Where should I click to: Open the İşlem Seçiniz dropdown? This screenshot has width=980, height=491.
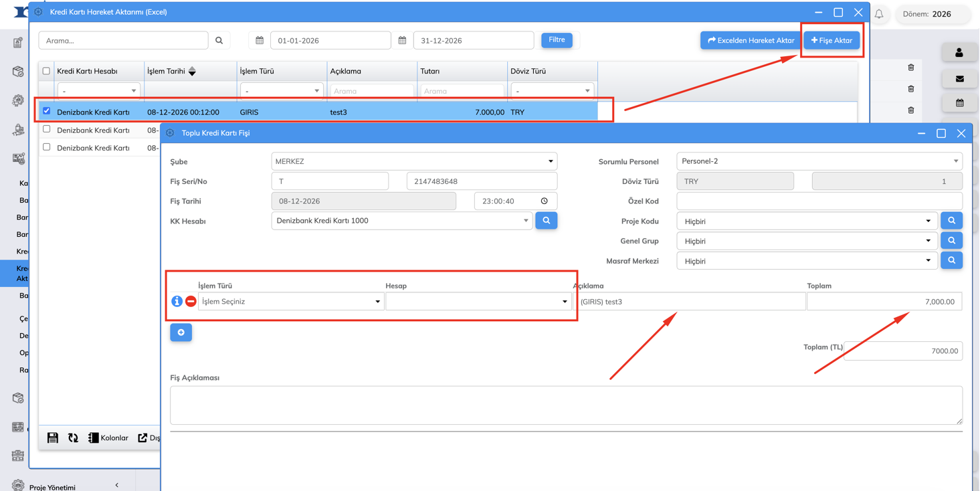coord(291,302)
